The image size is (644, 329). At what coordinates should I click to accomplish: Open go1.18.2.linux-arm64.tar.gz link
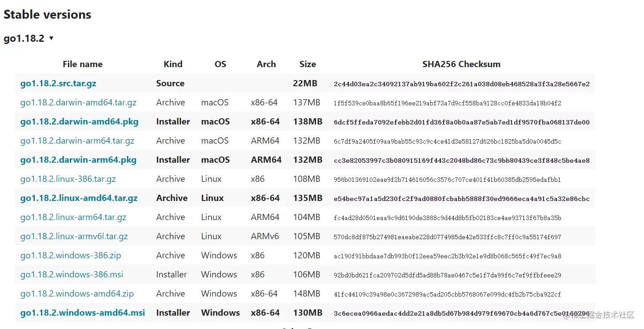[73, 217]
